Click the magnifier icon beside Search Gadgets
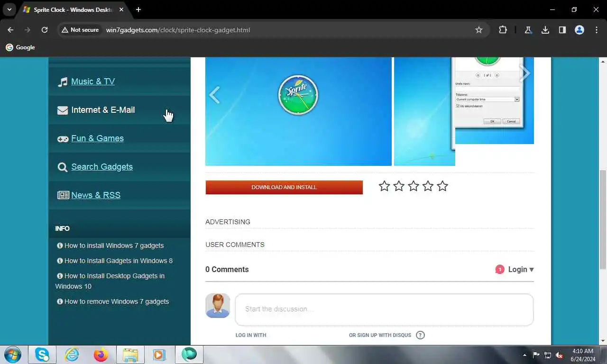The height and width of the screenshot is (364, 607). (63, 167)
